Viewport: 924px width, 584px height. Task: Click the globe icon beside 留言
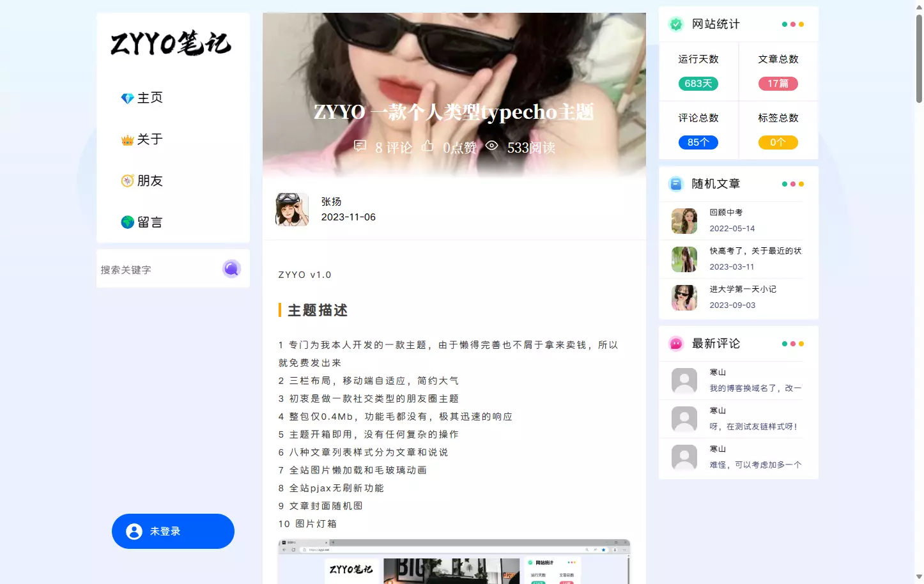click(128, 222)
